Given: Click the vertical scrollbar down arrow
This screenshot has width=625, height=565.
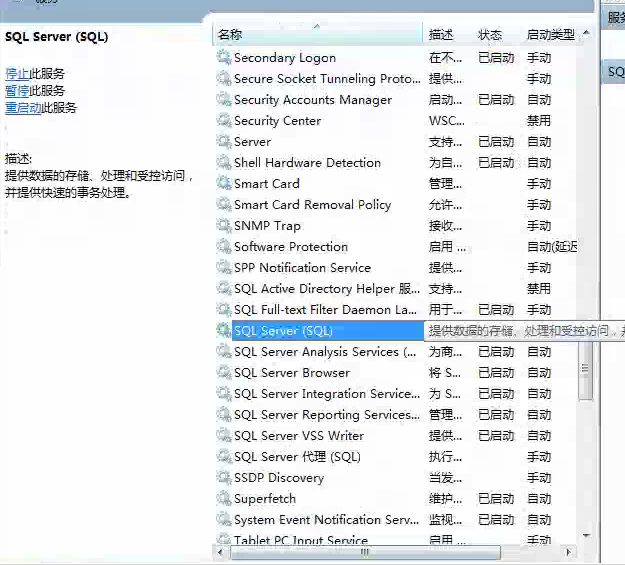Looking at the screenshot, I should pyautogui.click(x=586, y=535).
